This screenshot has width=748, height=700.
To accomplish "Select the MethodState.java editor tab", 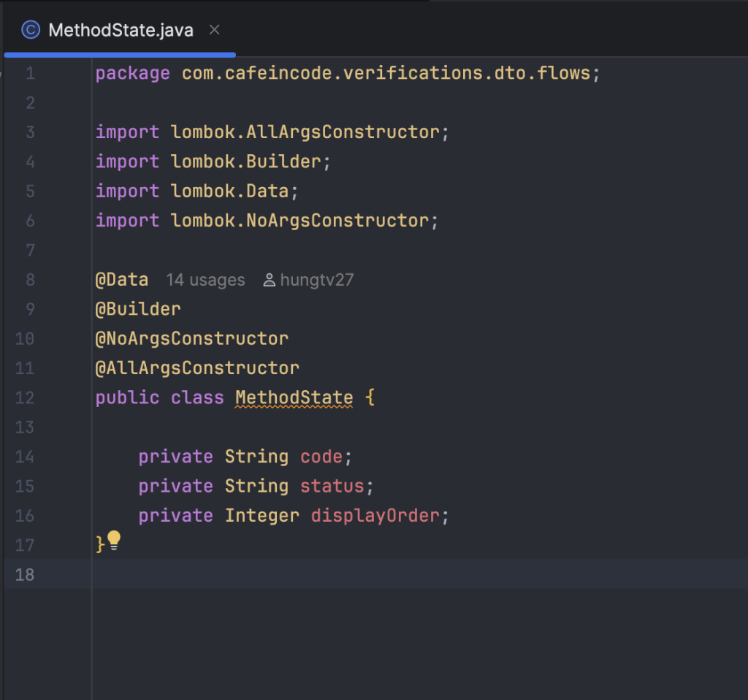I will click(120, 30).
